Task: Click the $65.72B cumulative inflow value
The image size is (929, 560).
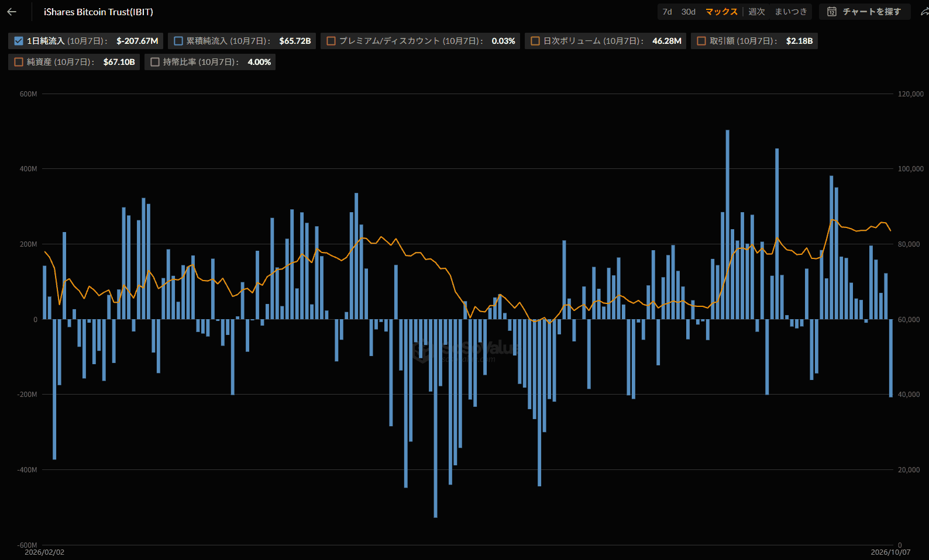Action: [295, 41]
